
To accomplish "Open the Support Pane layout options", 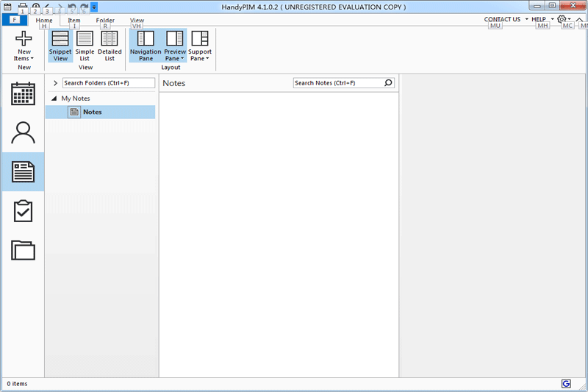I will click(199, 46).
